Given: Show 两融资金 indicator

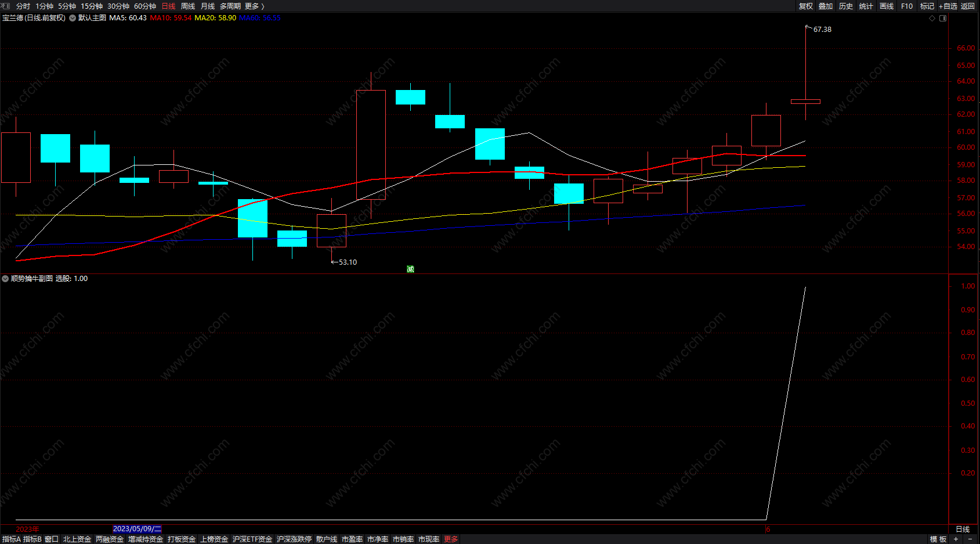Looking at the screenshot, I should click(x=110, y=539).
